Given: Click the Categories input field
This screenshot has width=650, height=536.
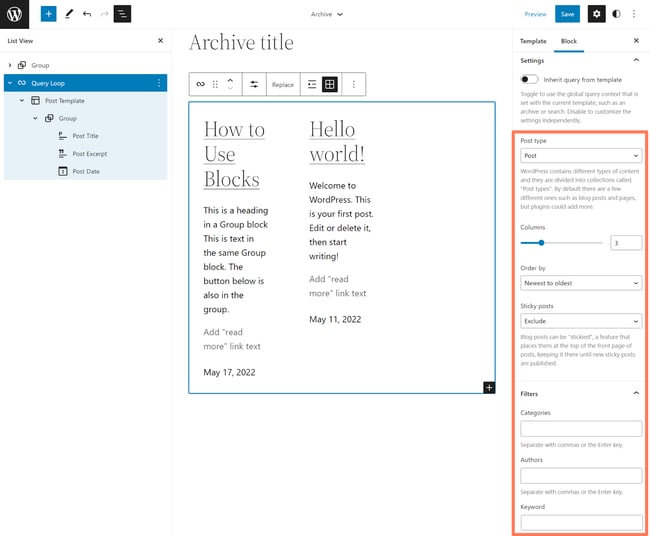Looking at the screenshot, I should coord(581,428).
